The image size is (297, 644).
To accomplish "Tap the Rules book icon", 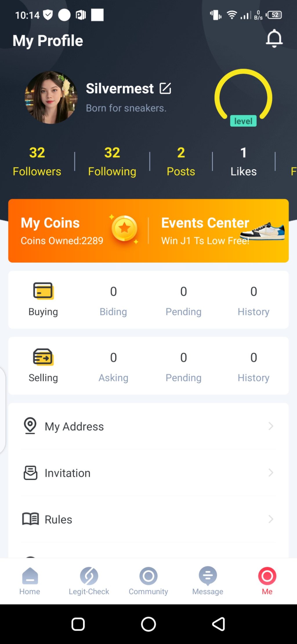I will [30, 519].
